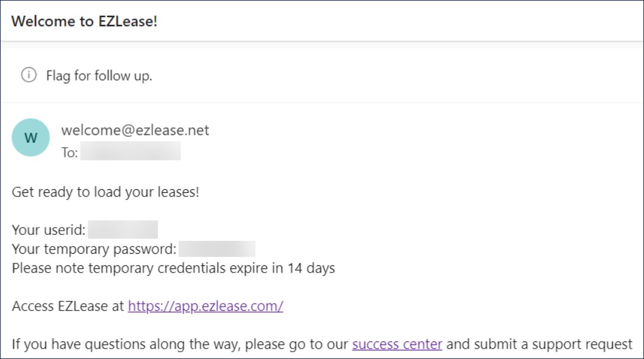Click the Welcome to EZLease! subject heading

84,21
